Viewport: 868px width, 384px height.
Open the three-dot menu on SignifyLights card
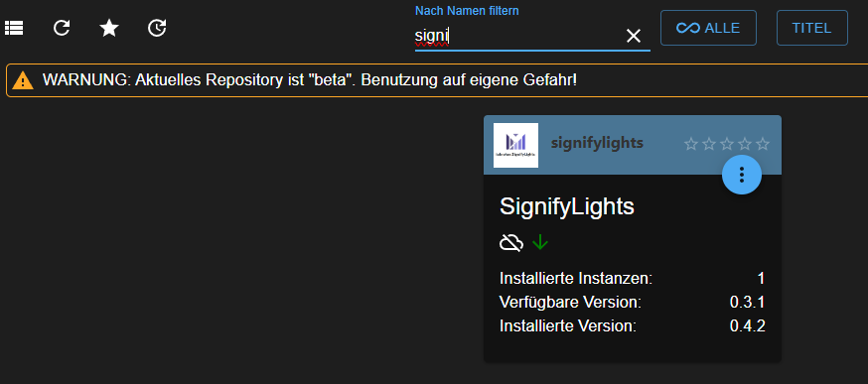742,175
